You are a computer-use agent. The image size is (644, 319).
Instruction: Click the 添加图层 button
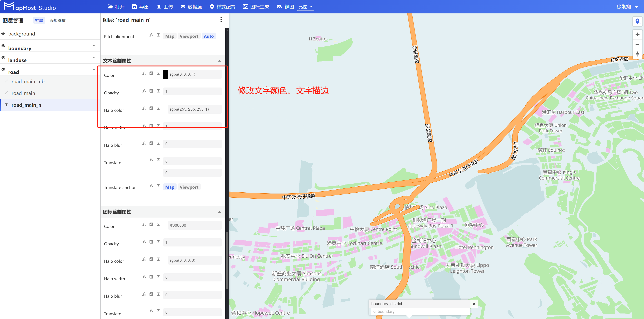coord(57,20)
